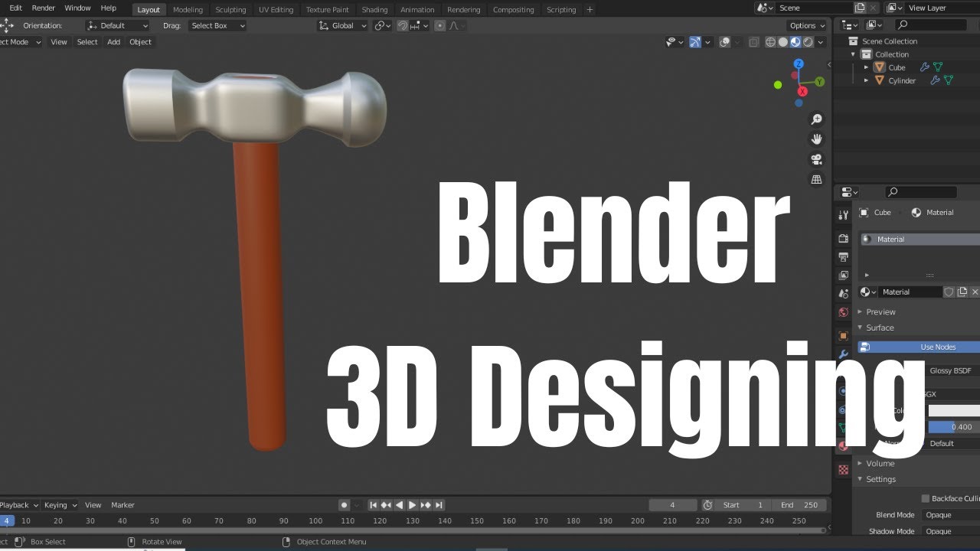Open the Tool properties tab icon
980x551 pixels.
pyautogui.click(x=844, y=216)
